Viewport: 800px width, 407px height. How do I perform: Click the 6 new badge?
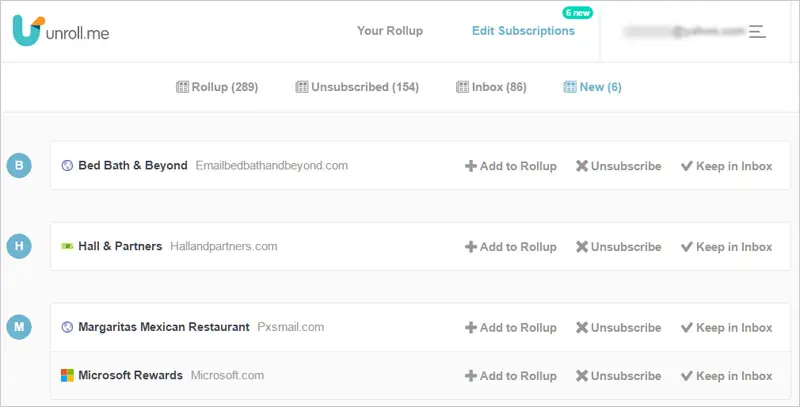578,13
